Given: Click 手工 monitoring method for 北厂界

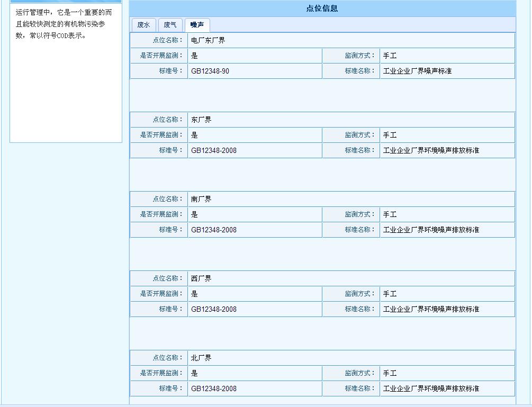Looking at the screenshot, I should tap(390, 373).
